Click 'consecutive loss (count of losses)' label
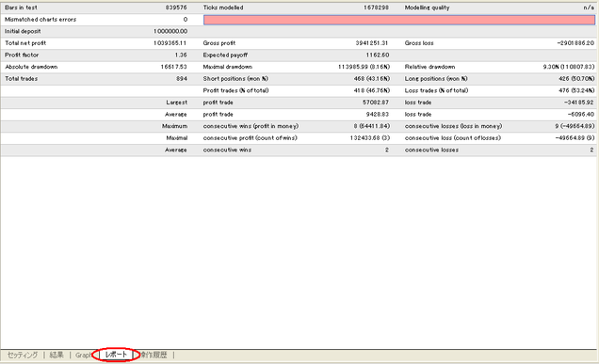Image resolution: width=599 pixels, height=364 pixels. 453,137
